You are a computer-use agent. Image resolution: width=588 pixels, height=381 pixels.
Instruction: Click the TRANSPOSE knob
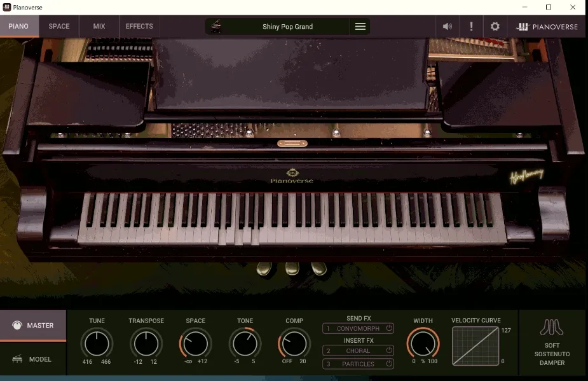point(146,343)
